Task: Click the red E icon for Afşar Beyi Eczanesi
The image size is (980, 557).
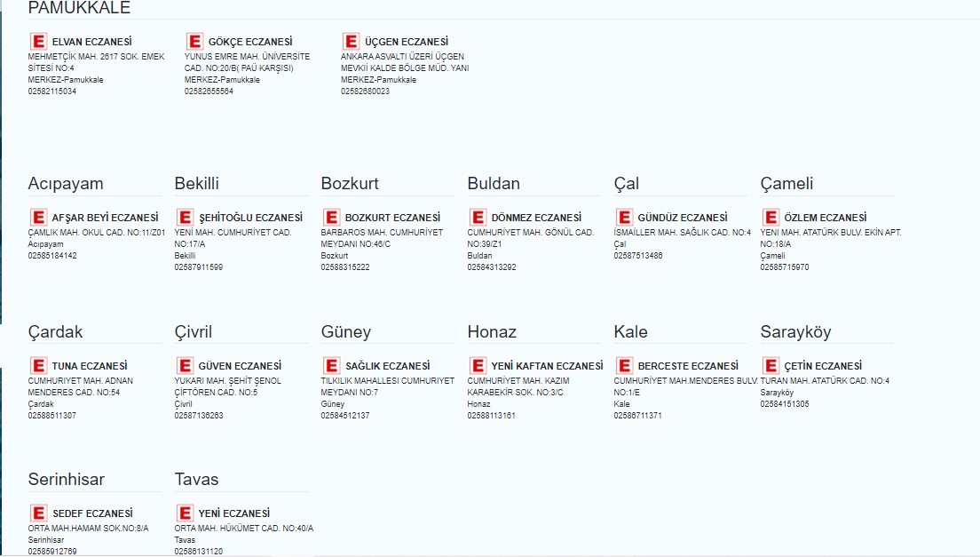Action: (38, 218)
